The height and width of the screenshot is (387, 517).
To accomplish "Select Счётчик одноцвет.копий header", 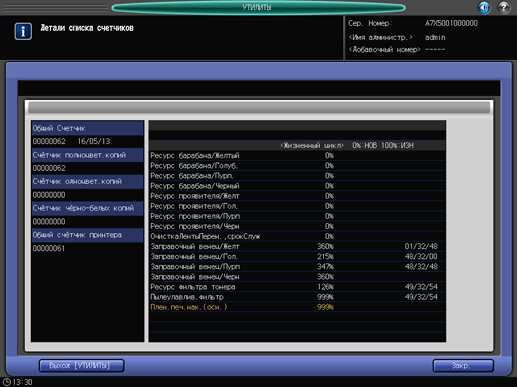I will [88, 182].
